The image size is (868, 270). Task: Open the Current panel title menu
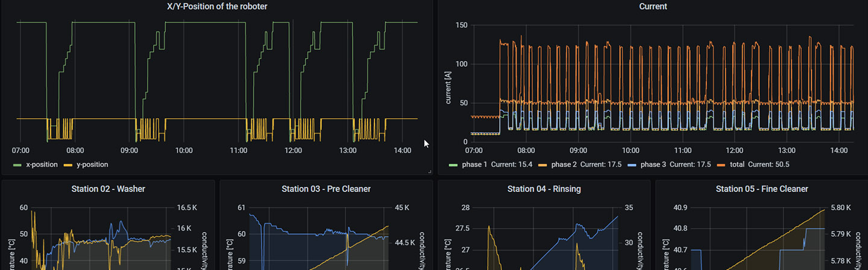pos(653,7)
